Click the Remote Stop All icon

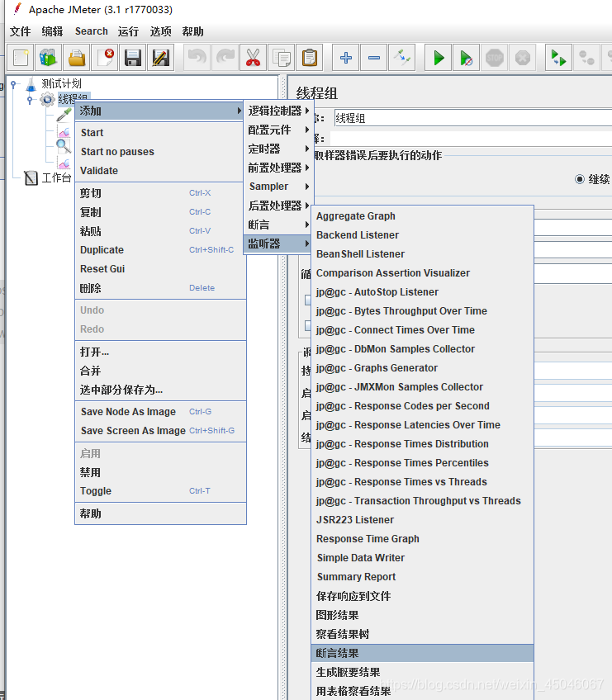click(586, 58)
